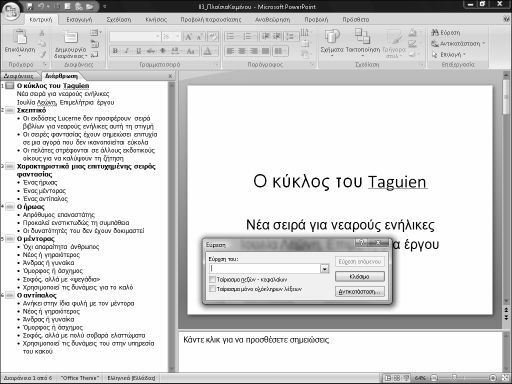Click the Slide Sorter view icon in the status bar
The image size is (512, 384).
point(397,378)
